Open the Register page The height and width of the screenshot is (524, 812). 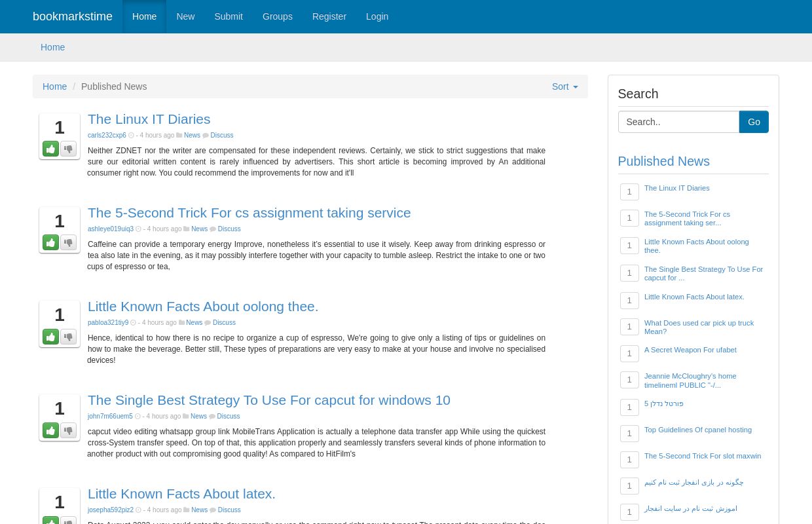click(x=329, y=16)
